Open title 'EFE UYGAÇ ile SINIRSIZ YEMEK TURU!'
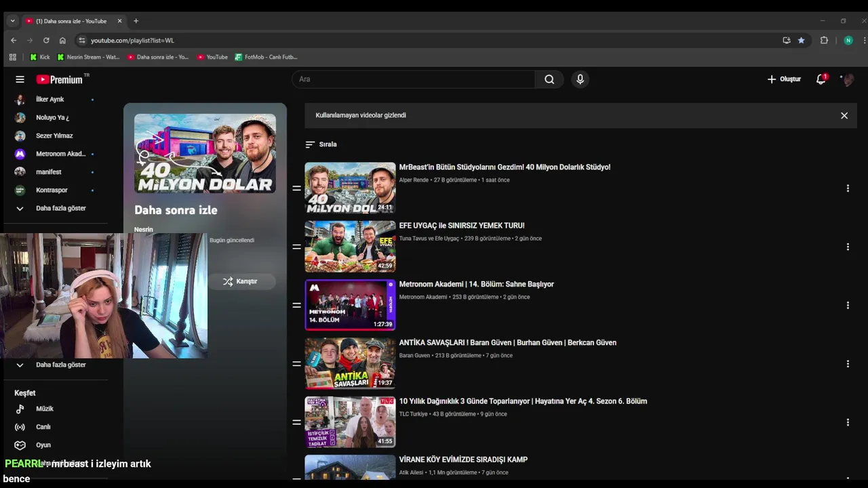Screen dimensions: 868x488 click(462, 226)
